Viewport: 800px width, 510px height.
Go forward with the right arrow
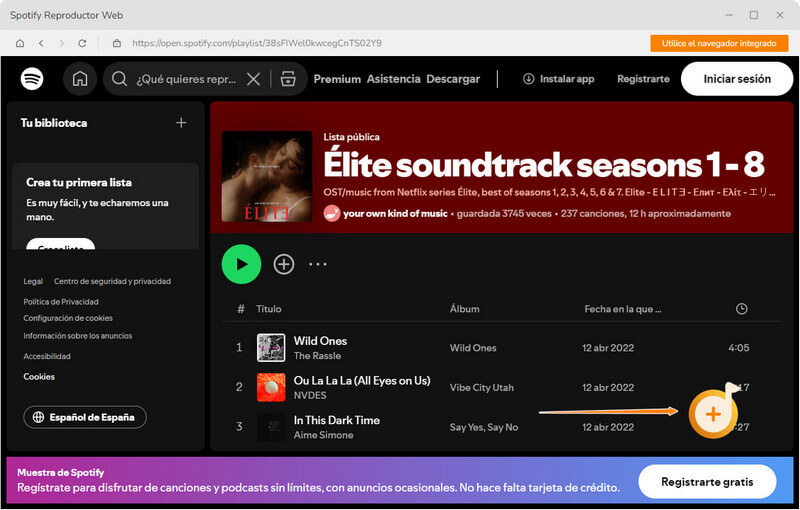[x=62, y=43]
